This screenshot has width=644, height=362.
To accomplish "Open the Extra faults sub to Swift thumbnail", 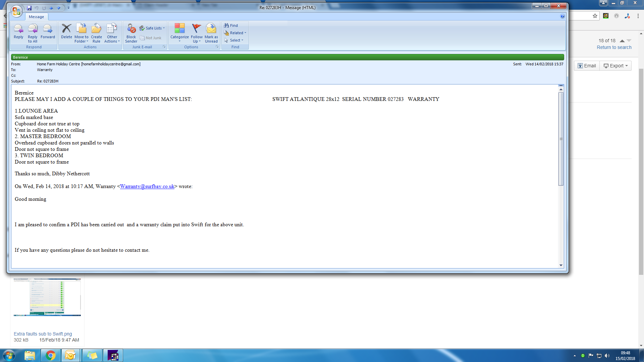I will click(47, 297).
